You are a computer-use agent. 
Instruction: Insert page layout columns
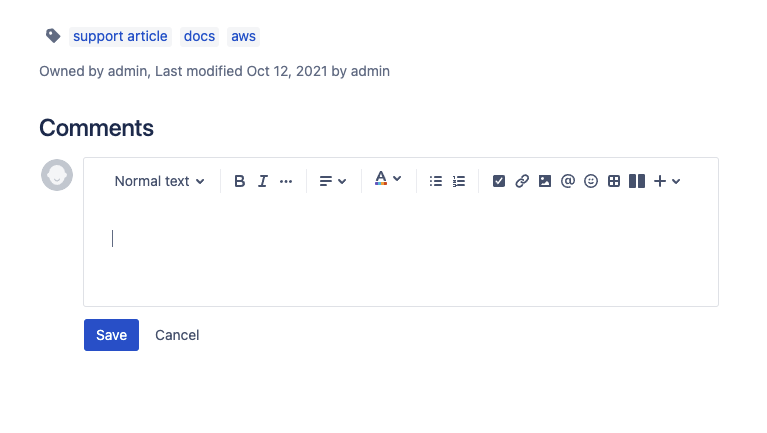pos(637,181)
